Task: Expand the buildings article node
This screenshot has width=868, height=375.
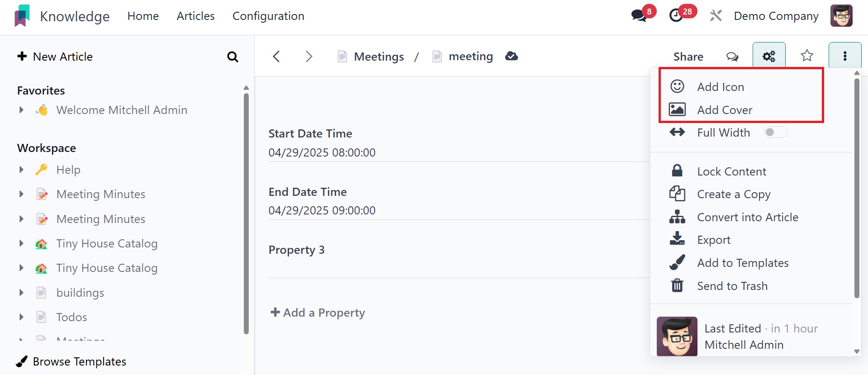Action: (21, 293)
